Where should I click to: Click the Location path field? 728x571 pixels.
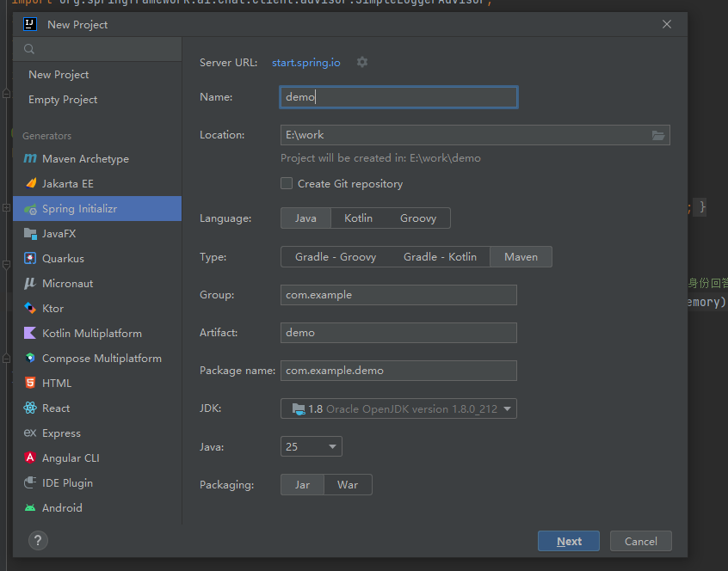(x=475, y=135)
